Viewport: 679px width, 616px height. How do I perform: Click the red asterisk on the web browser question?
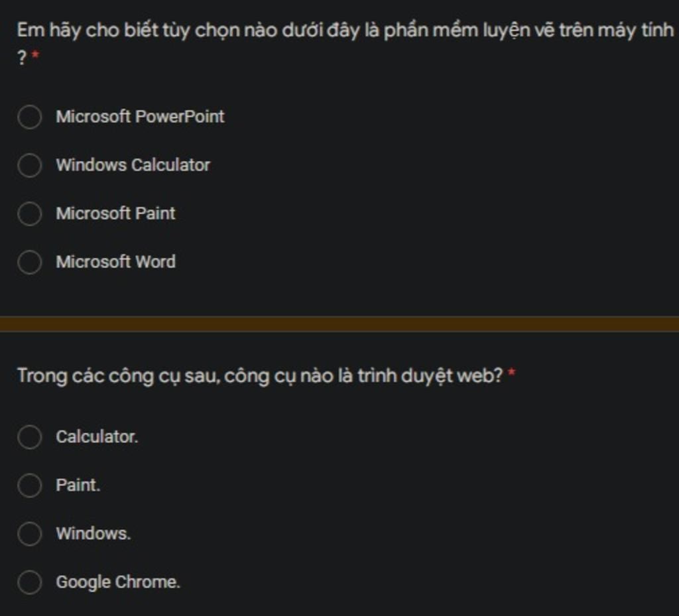(x=511, y=375)
